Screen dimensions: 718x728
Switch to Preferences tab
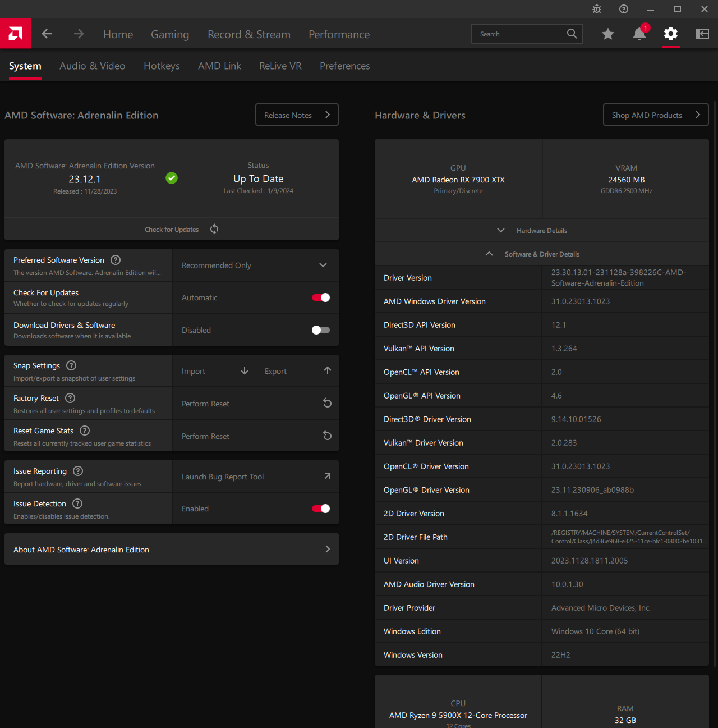[345, 66]
